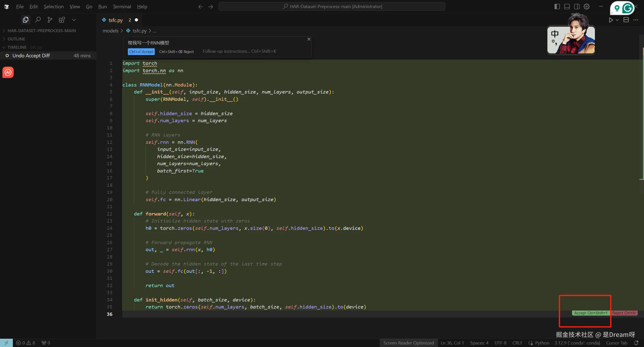Click the notifications bell in the status bar
Screen dimensions: 644x347
click(636, 343)
